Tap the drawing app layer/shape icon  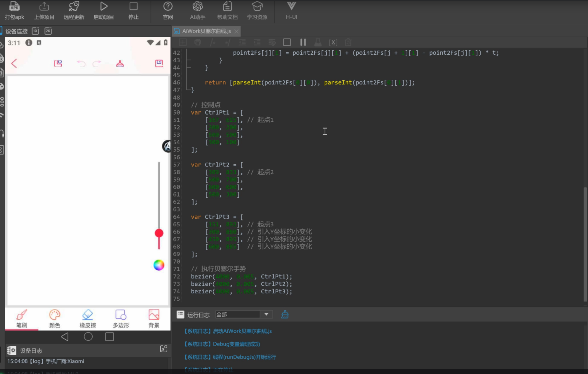[58, 63]
